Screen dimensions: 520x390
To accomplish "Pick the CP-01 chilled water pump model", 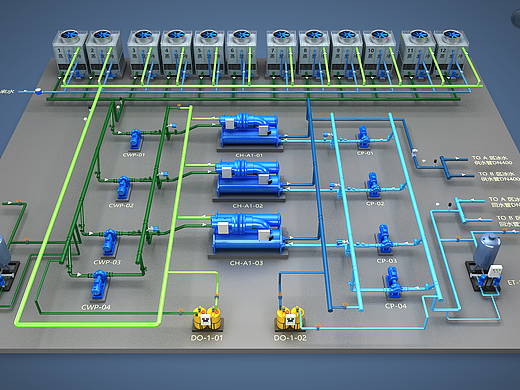I will 363,137.
